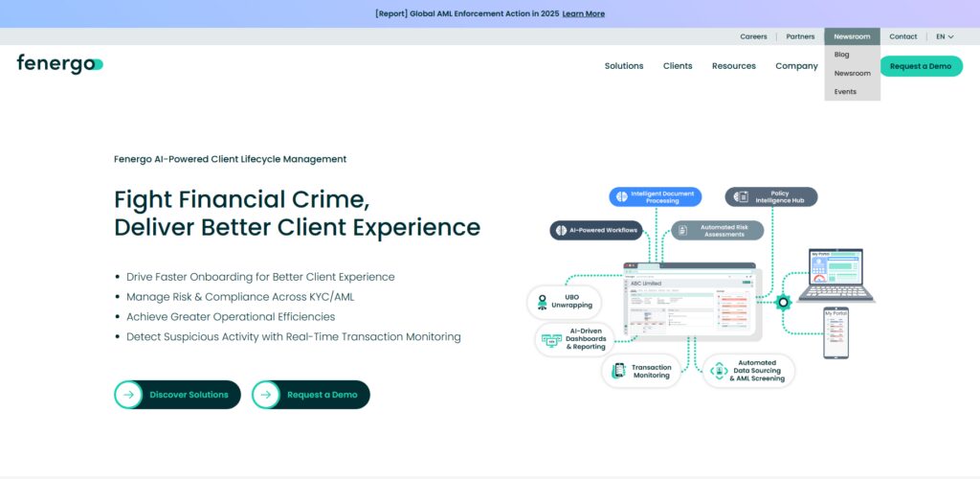The height and width of the screenshot is (479, 980).
Task: Click the arrow circle on Discover Solutions
Action: pyautogui.click(x=129, y=395)
